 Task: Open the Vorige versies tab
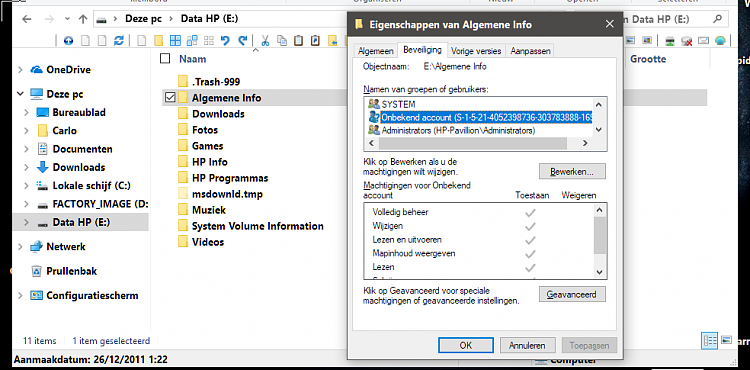pyautogui.click(x=476, y=51)
